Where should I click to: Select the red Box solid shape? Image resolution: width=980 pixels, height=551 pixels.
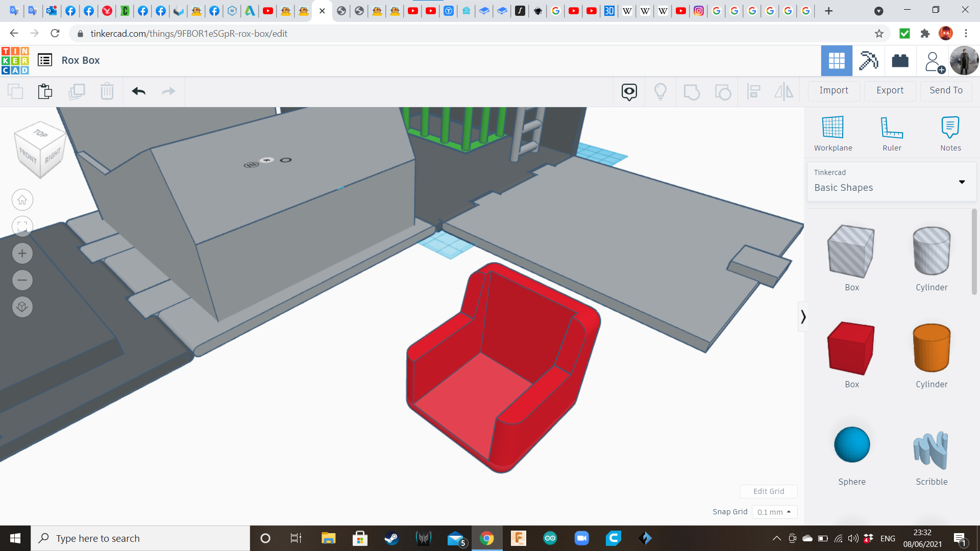coord(851,348)
